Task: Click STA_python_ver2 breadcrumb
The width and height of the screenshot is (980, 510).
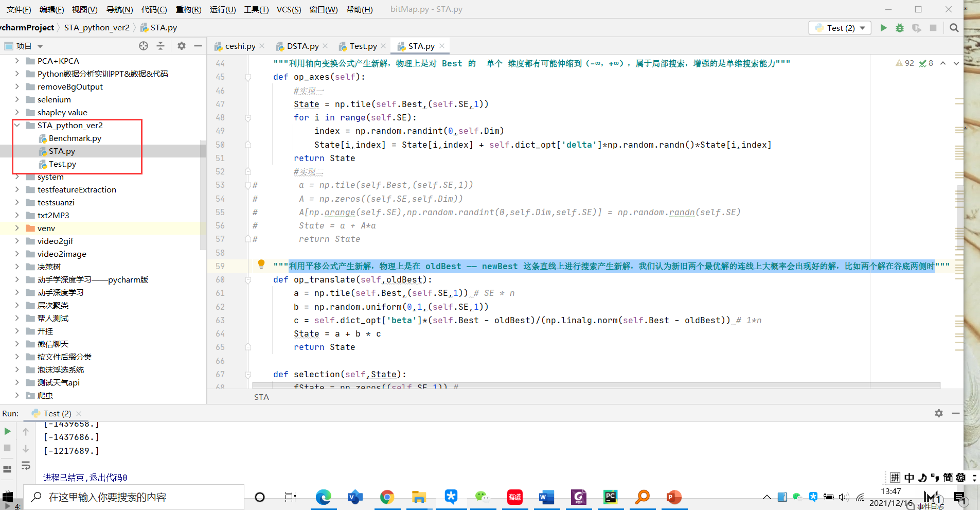Action: tap(97, 28)
